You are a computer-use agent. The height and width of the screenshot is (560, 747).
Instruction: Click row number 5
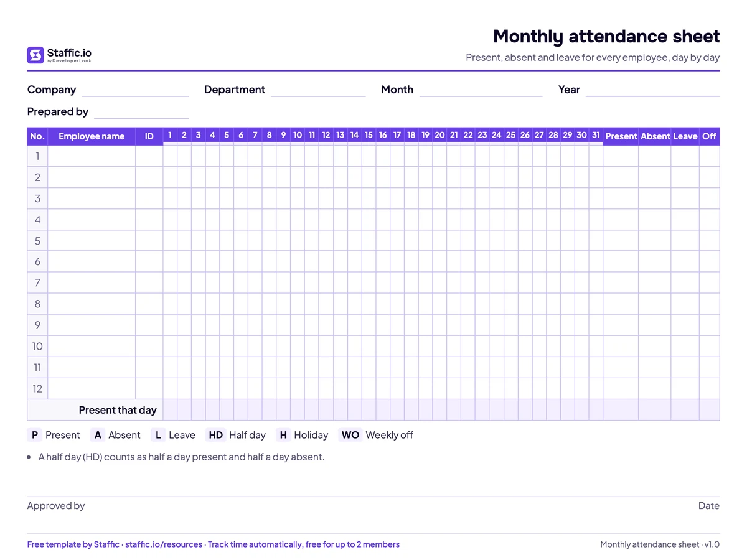tap(37, 241)
